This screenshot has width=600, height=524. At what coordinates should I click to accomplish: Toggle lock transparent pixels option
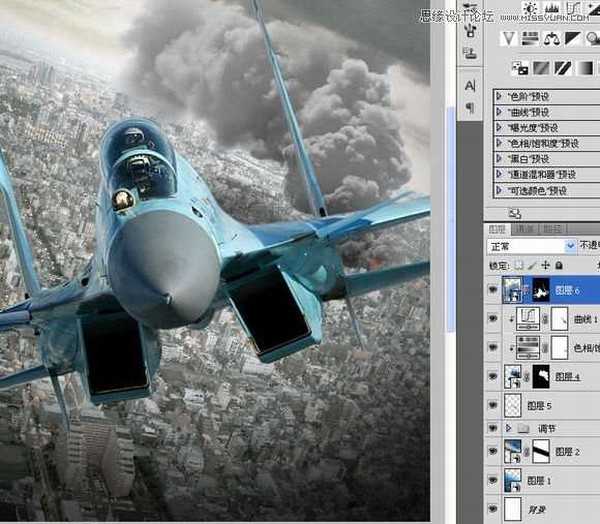[519, 265]
